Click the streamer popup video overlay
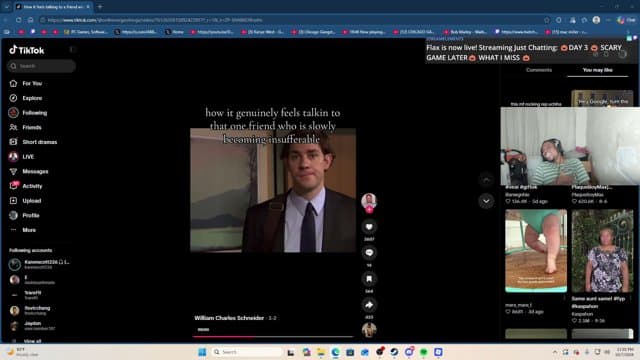Image resolution: width=640 pixels, height=360 pixels. point(570,146)
